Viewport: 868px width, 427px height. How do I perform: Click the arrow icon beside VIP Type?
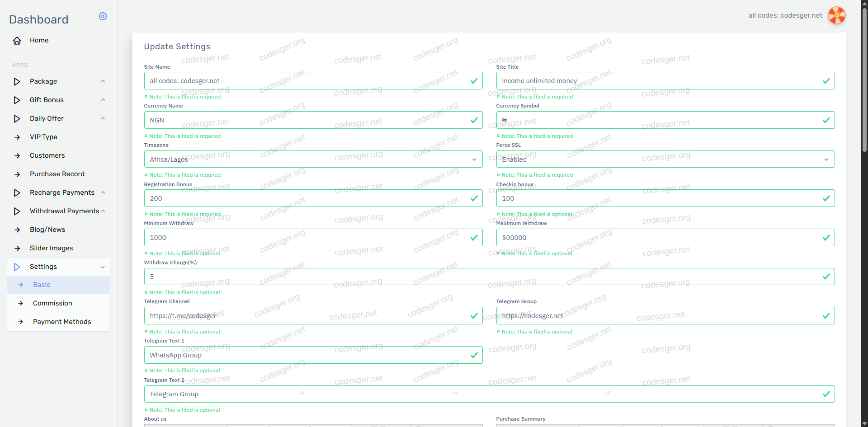(x=17, y=137)
